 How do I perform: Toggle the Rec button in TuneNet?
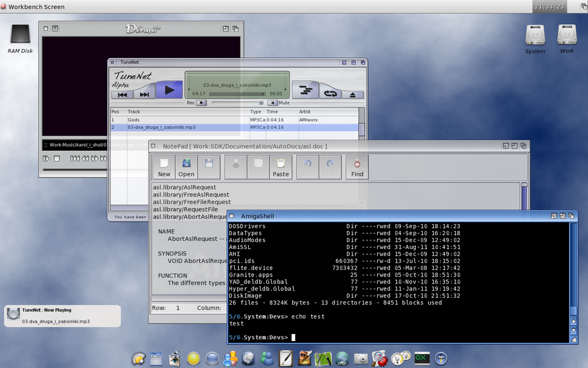[201, 103]
